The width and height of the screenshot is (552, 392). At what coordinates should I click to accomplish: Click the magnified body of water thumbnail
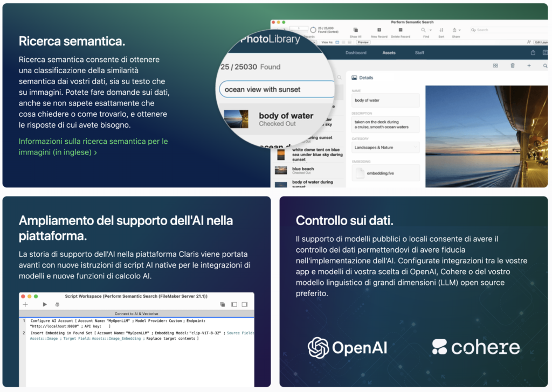click(x=236, y=119)
